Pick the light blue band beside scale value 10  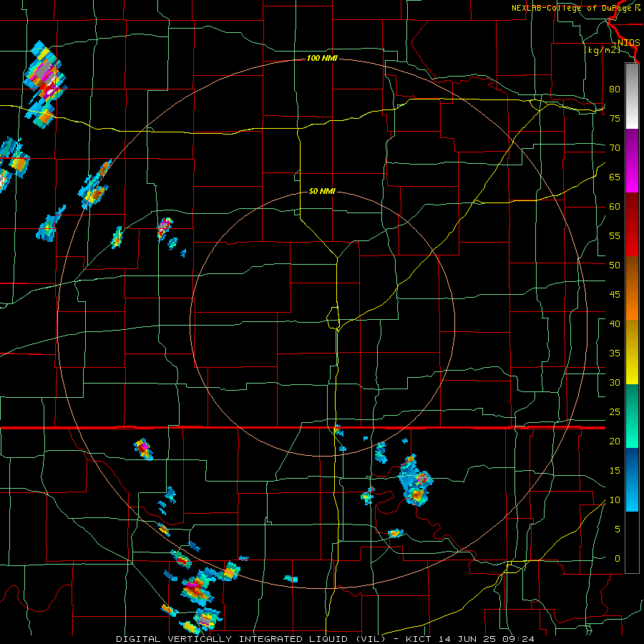coord(632,496)
